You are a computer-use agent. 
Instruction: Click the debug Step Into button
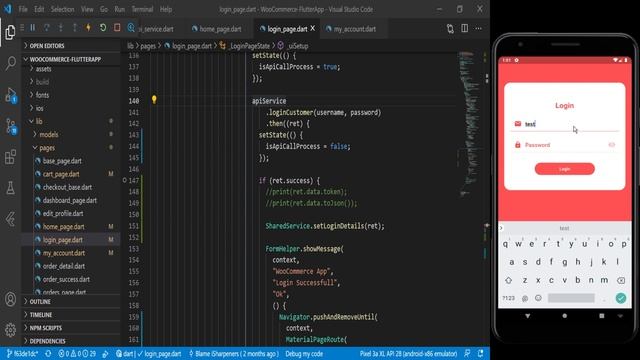(60, 28)
